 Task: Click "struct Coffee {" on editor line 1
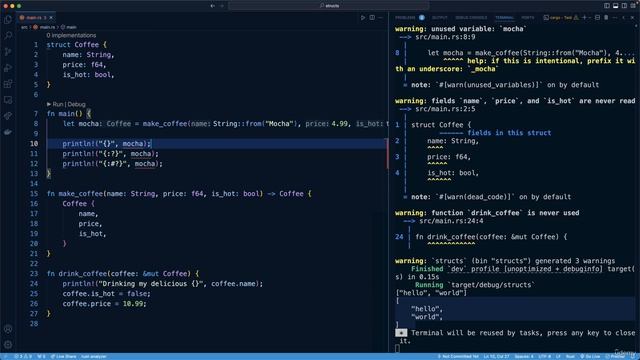point(77,44)
